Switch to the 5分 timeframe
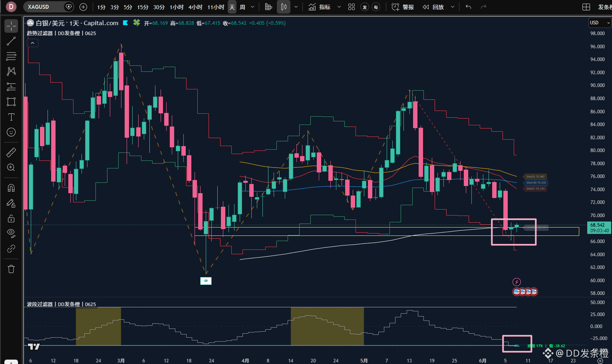612x364 pixels. (128, 7)
